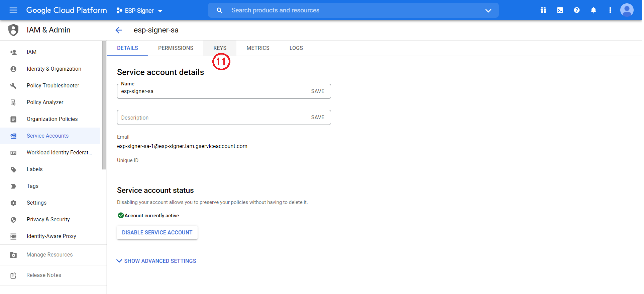Open Settings sidebar item
Image resolution: width=644 pixels, height=294 pixels.
50,203
